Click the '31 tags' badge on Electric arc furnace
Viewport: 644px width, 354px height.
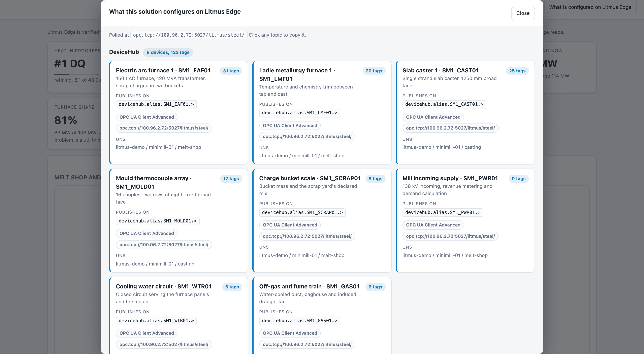point(231,71)
